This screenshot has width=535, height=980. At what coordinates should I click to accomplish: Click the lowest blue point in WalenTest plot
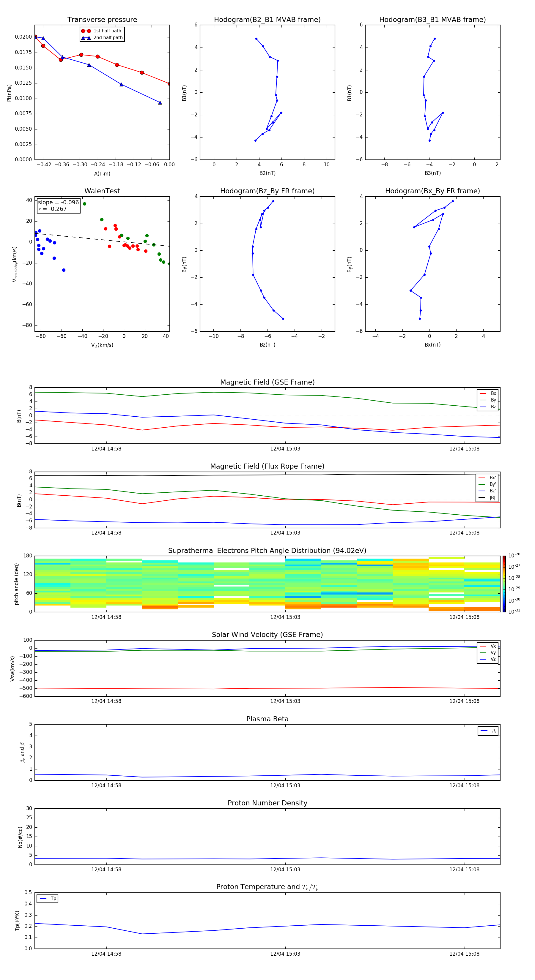click(x=64, y=270)
